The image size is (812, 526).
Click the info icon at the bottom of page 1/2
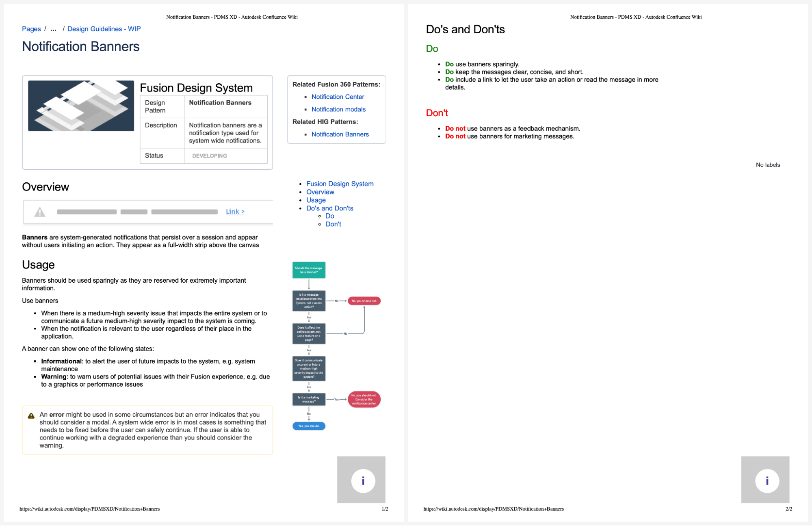click(363, 481)
